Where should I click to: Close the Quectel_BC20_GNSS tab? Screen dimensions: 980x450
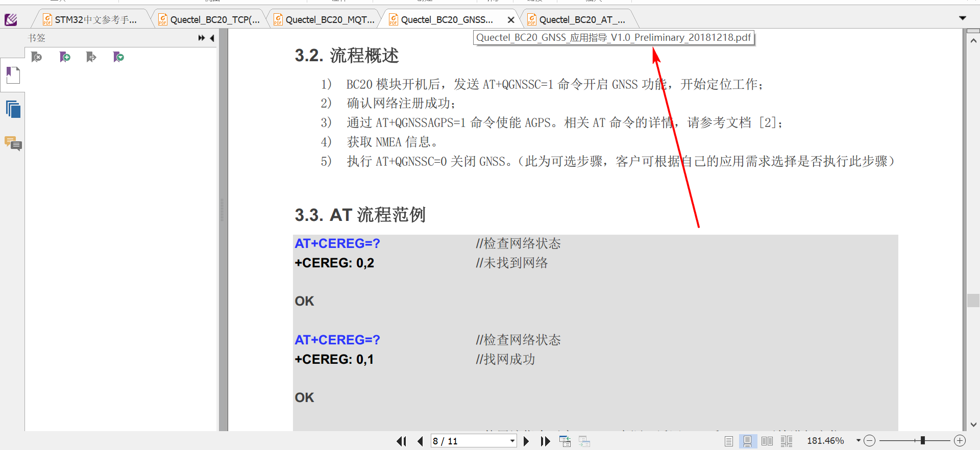511,20
